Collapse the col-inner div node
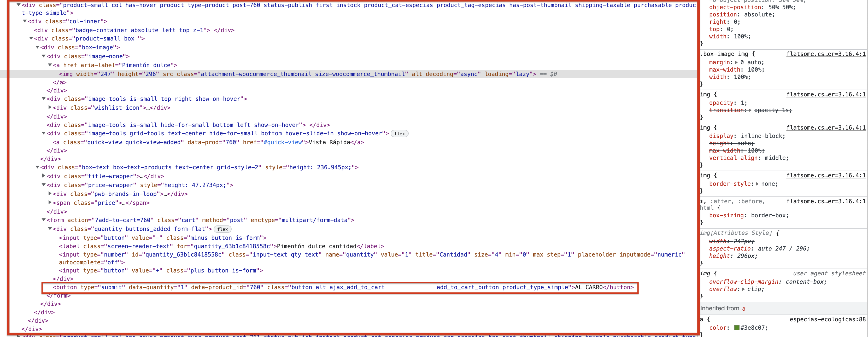The height and width of the screenshot is (337, 868). 25,21
